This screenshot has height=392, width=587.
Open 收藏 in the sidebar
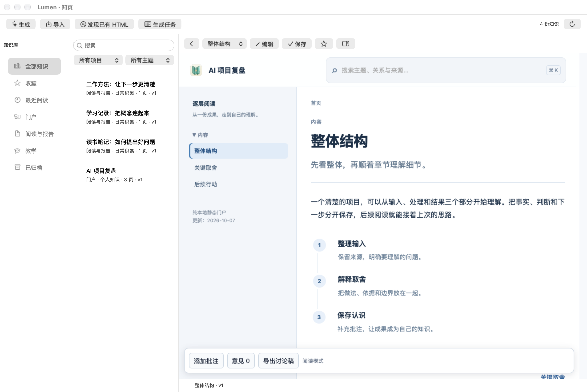(34, 83)
